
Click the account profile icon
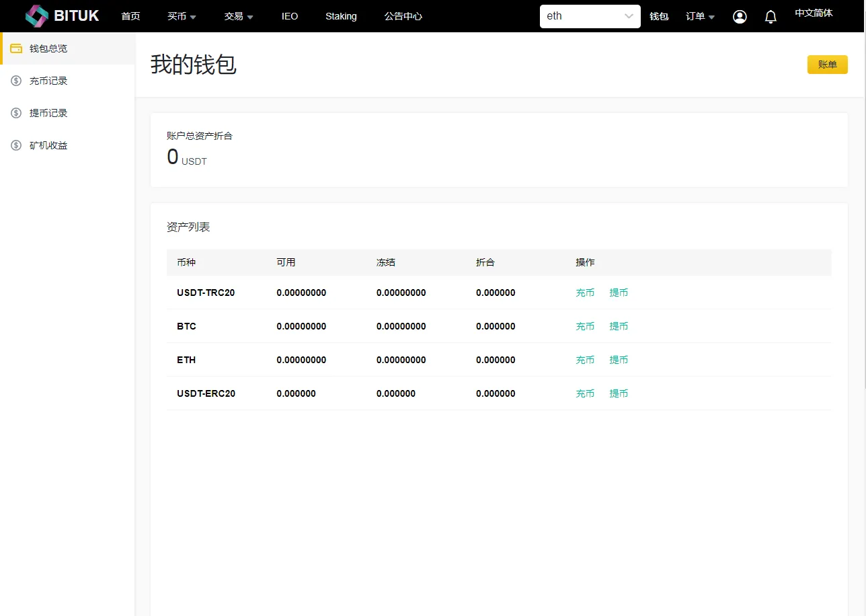tap(740, 16)
